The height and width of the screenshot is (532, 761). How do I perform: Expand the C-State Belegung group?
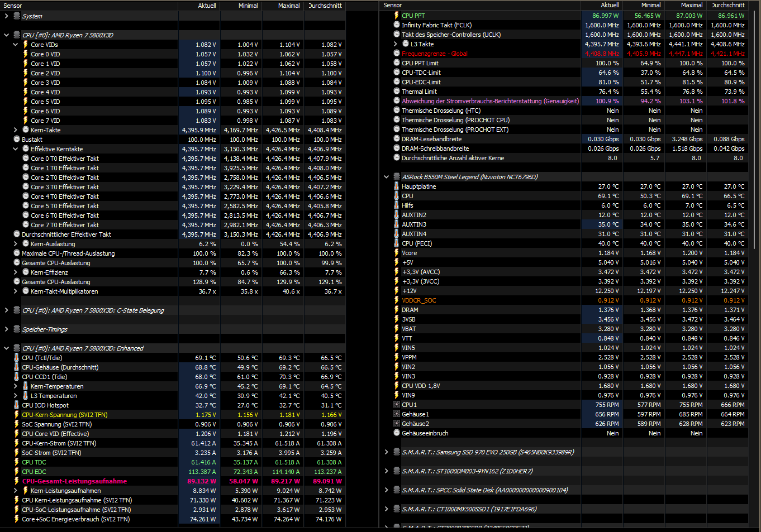point(6,310)
